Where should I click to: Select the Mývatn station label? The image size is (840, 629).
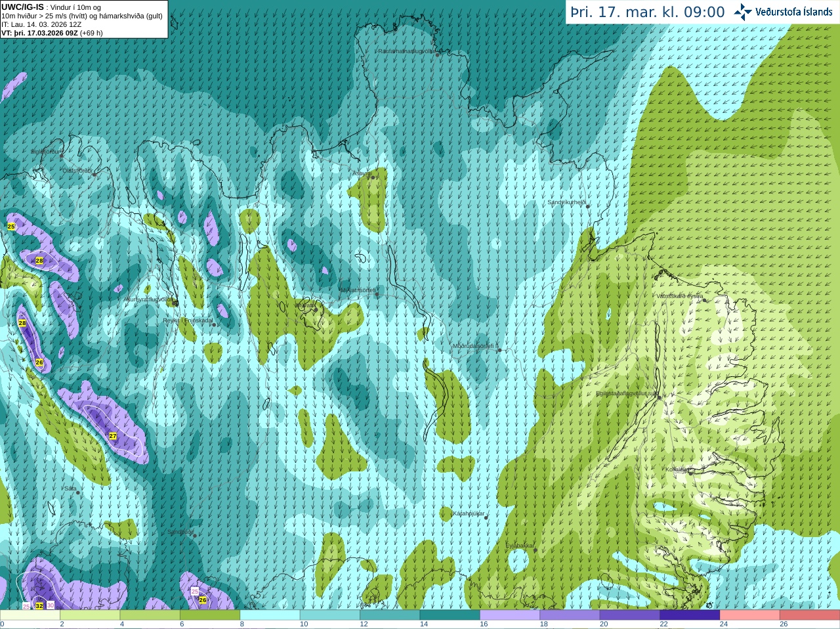[306, 305]
